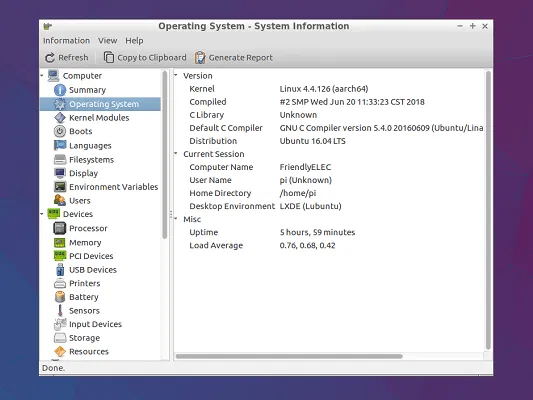Show the Filesystems page
533x400 pixels.
click(91, 160)
